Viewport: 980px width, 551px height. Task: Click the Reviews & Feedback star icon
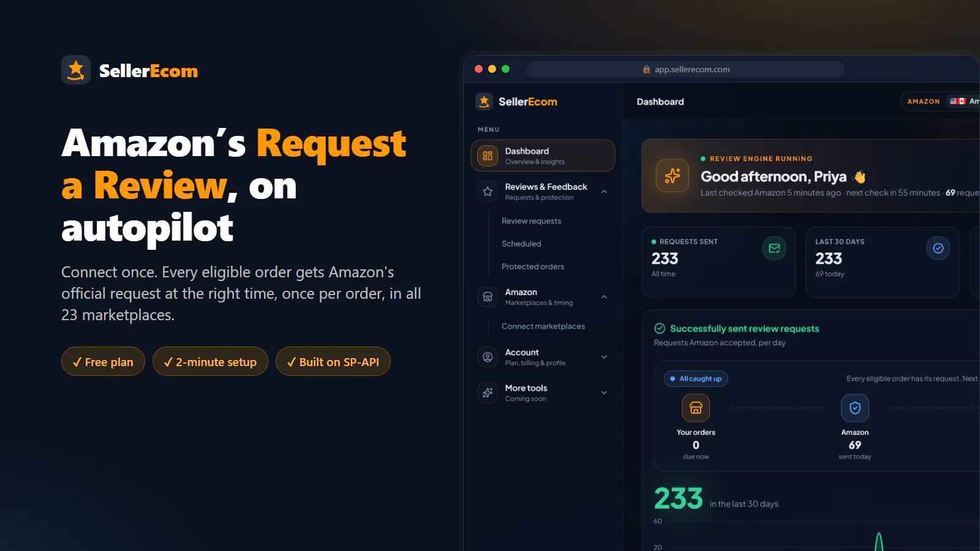pyautogui.click(x=488, y=192)
